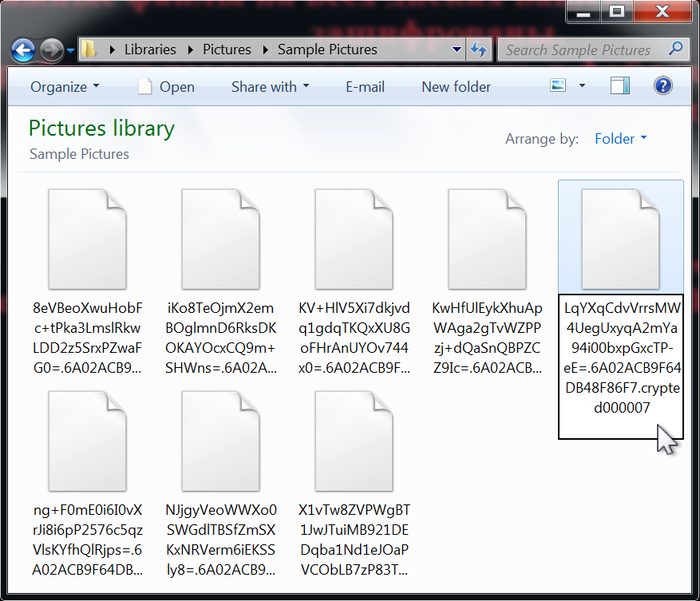Click the search magnifier icon
The height and width of the screenshot is (601, 700).
pyautogui.click(x=675, y=49)
